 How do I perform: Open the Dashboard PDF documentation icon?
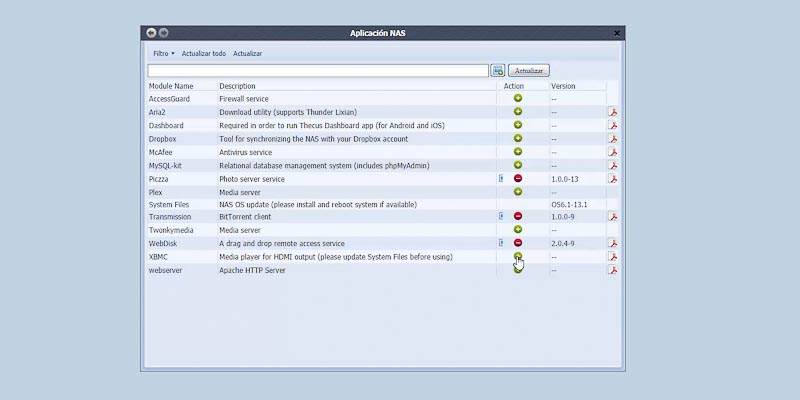pos(613,126)
